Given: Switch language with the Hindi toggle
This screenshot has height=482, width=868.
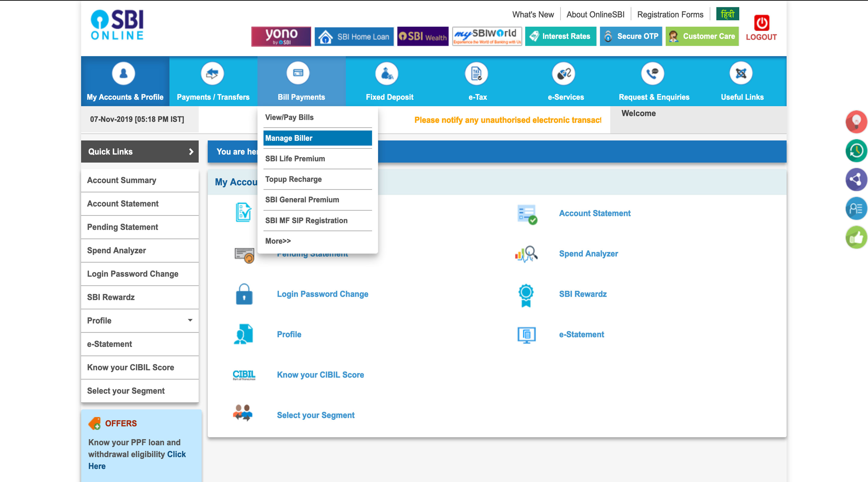Looking at the screenshot, I should coord(727,14).
